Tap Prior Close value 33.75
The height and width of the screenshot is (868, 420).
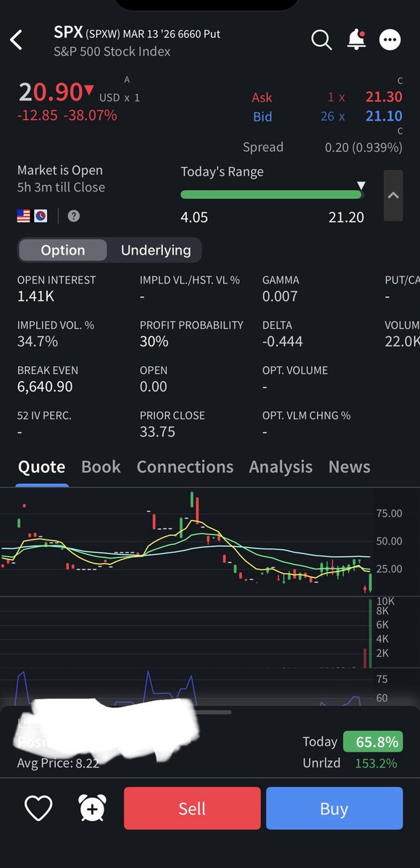(158, 433)
